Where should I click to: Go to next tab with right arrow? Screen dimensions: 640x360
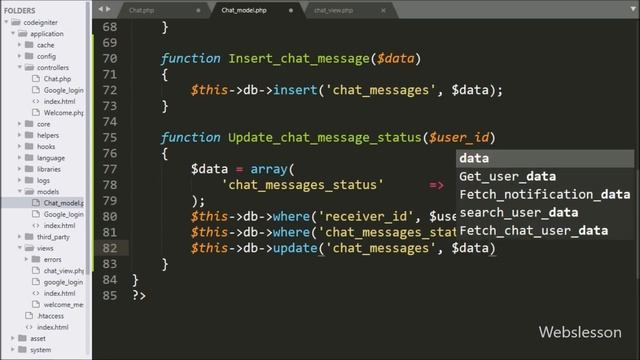click(x=108, y=9)
